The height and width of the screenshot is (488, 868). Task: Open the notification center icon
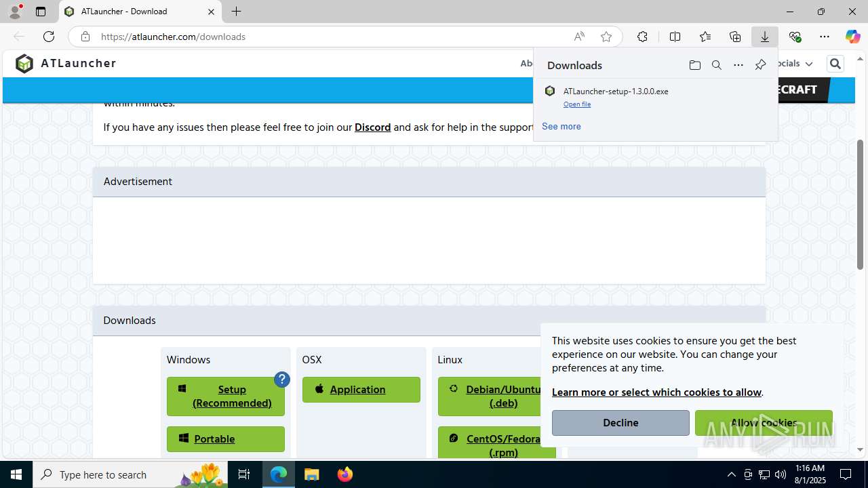coord(846,474)
